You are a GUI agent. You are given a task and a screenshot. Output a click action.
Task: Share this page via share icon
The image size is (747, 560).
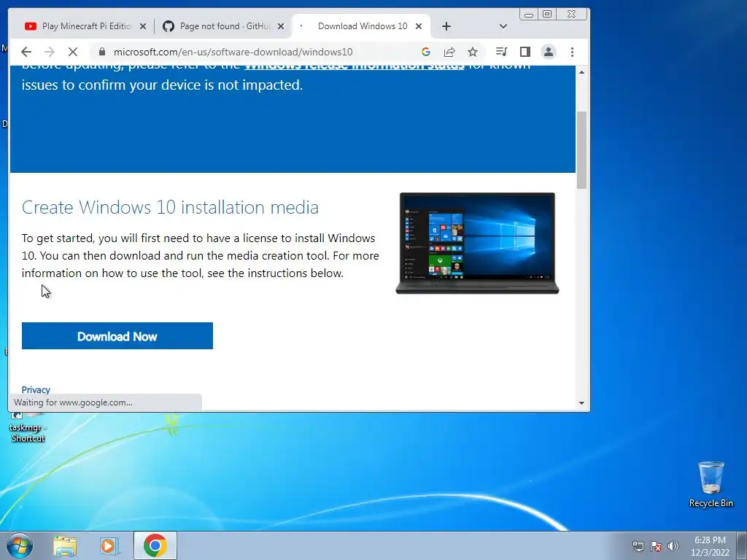tap(449, 52)
